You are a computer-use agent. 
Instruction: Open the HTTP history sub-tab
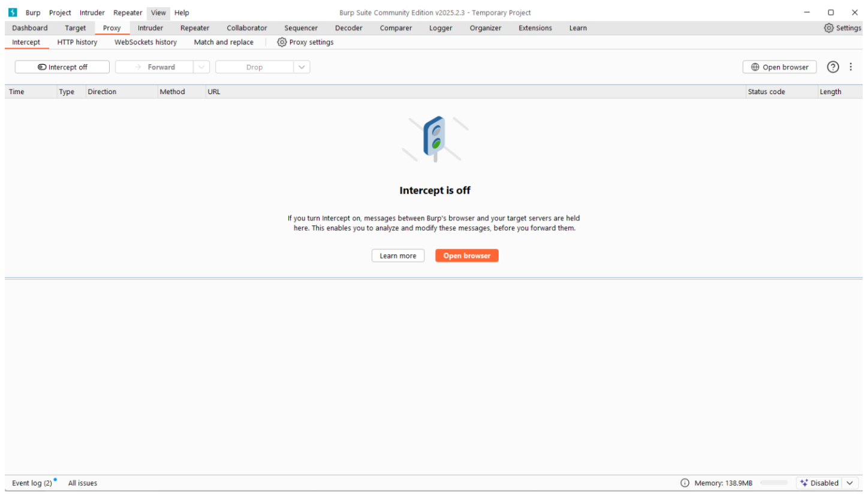click(x=77, y=42)
